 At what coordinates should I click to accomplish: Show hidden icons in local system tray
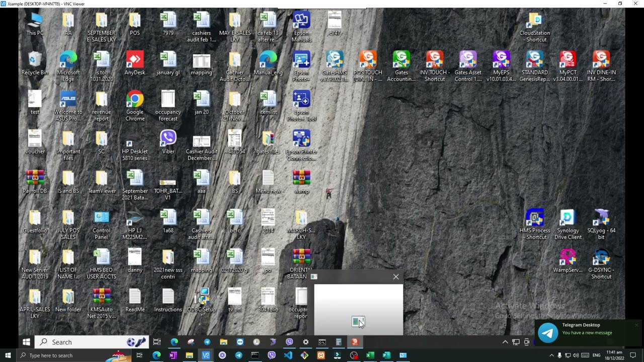[x=551, y=355]
